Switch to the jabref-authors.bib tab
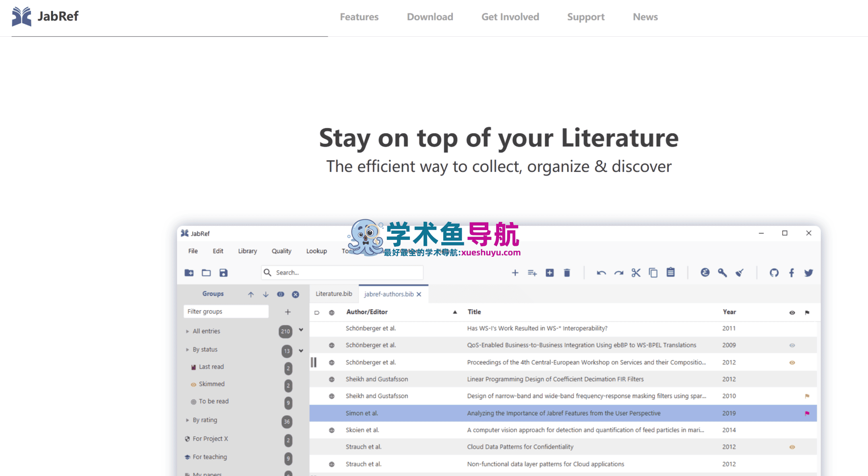This screenshot has width=868, height=476. tap(389, 294)
